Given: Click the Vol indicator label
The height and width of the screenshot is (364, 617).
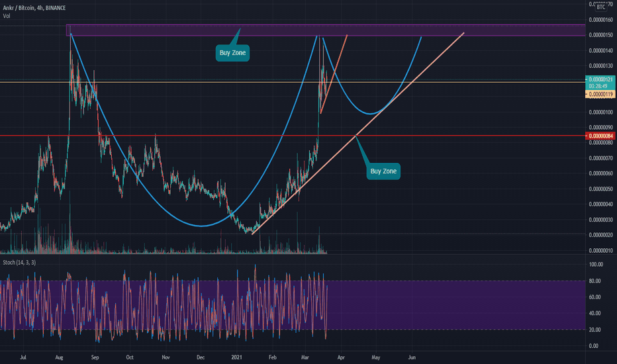Looking at the screenshot, I should click(7, 16).
